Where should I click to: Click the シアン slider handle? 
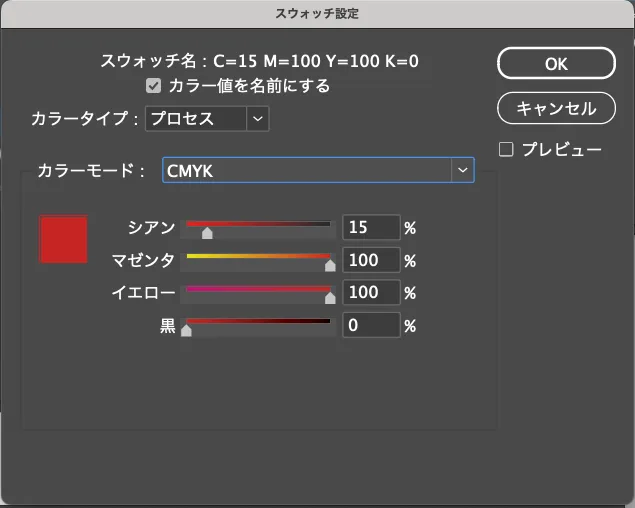coord(207,233)
